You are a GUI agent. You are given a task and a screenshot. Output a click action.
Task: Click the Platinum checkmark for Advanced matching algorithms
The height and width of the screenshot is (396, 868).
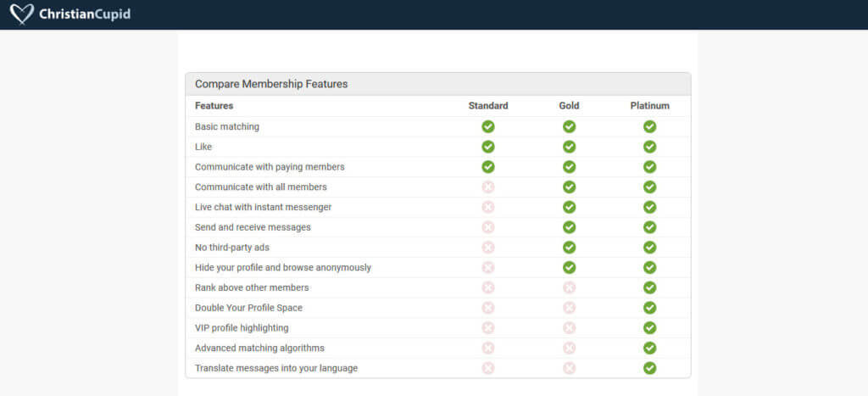pyautogui.click(x=650, y=348)
